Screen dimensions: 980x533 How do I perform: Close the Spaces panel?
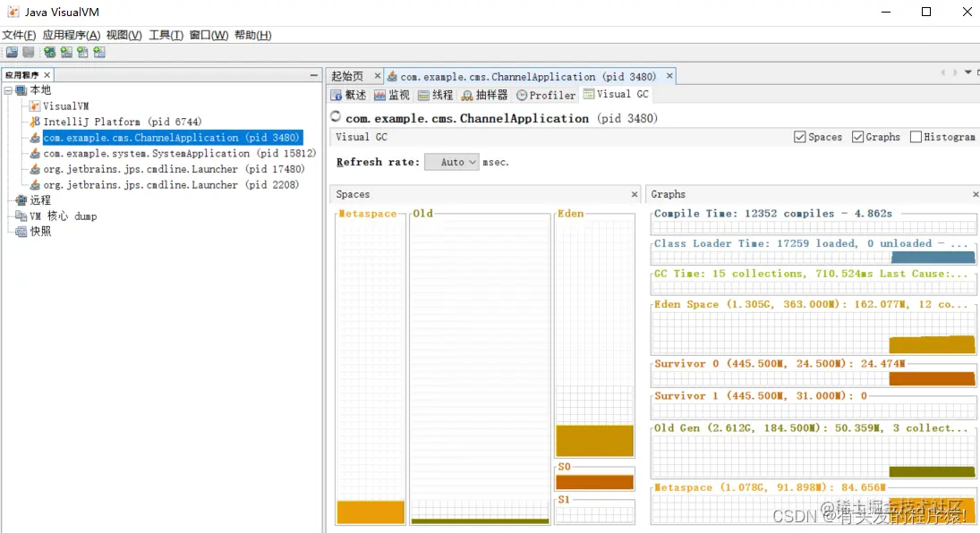coord(635,194)
